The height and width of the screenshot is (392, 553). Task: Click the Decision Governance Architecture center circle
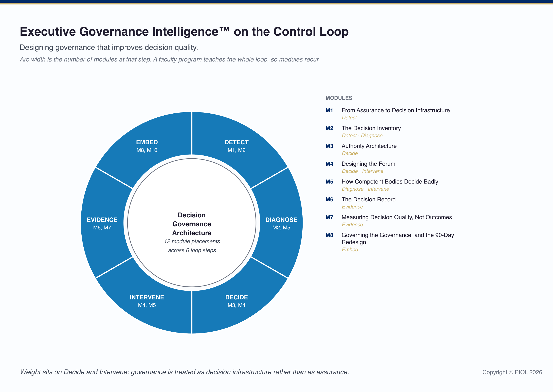pos(192,223)
